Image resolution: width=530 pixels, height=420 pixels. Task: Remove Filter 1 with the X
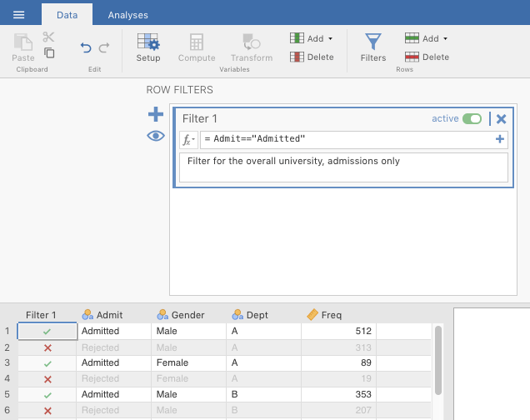click(502, 119)
